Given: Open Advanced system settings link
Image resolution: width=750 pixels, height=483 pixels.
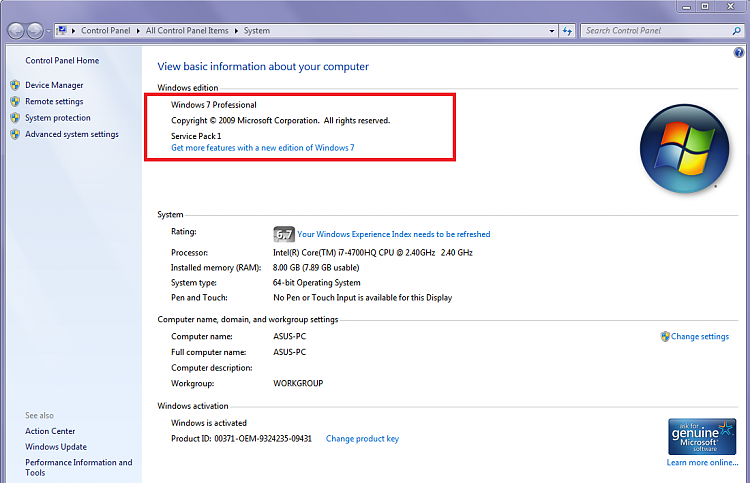Looking at the screenshot, I should pyautogui.click(x=72, y=134).
